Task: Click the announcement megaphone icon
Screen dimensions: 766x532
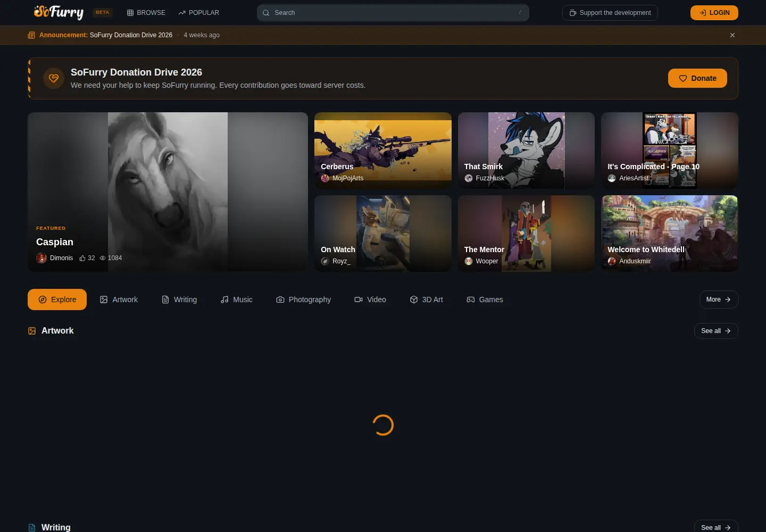Action: (31, 35)
